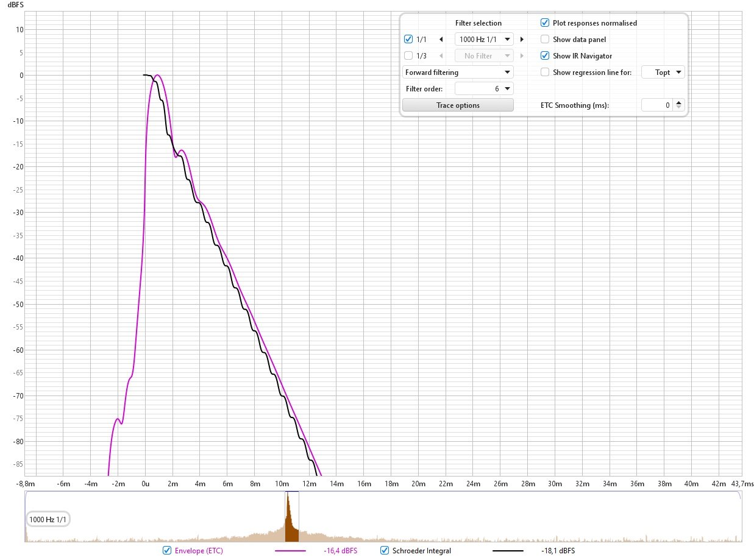Expand the Forward filtering dropdown

(458, 73)
